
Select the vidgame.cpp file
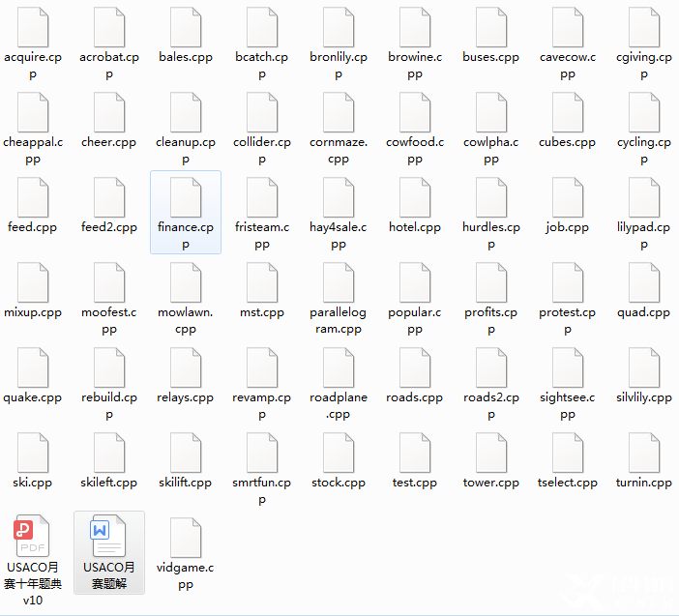(185, 537)
